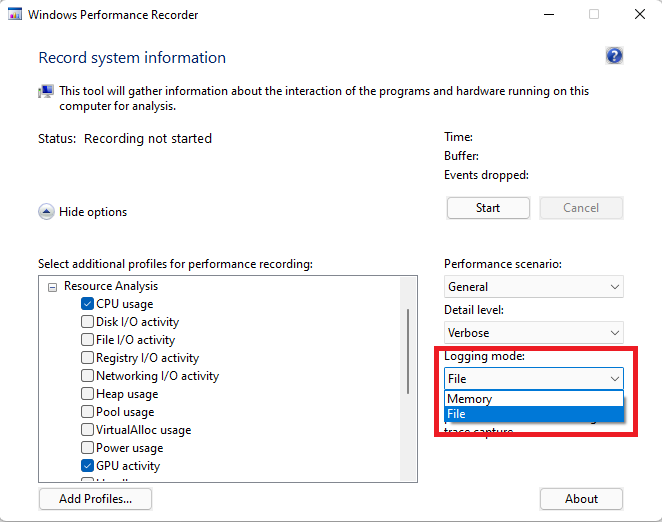This screenshot has width=662, height=522.
Task: Open the Performance scenario General dropdown
Action: pos(534,287)
